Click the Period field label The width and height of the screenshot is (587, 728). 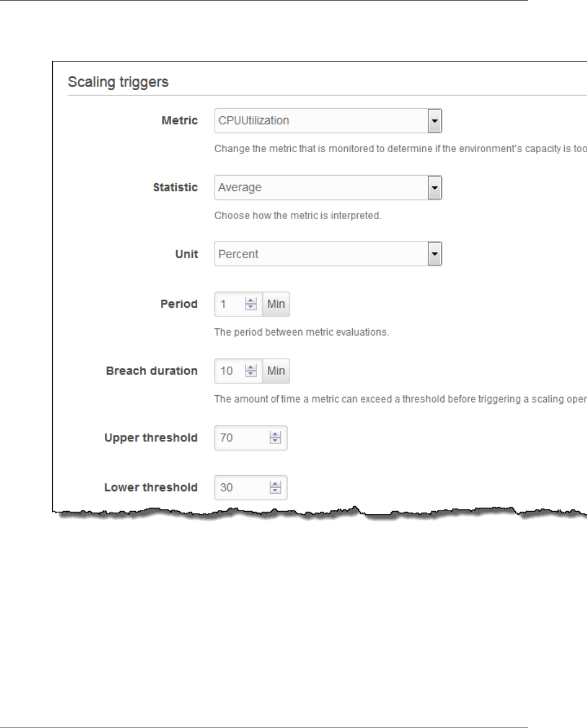179,304
